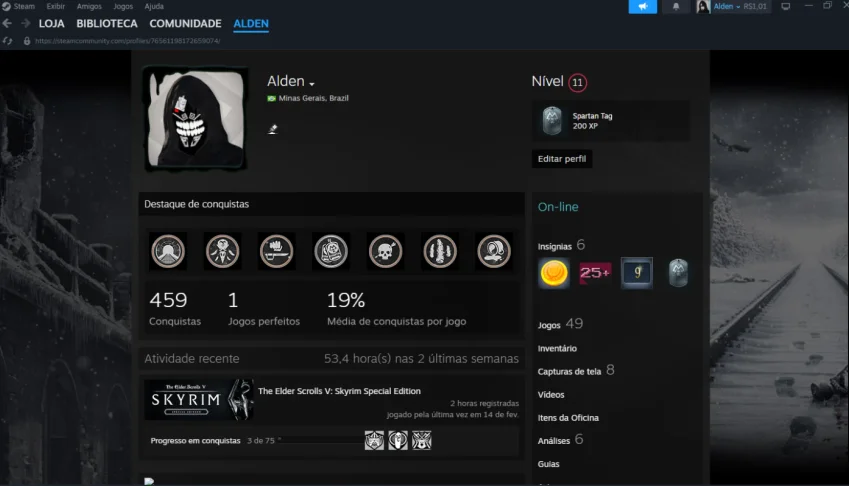Expand the Alden account dropdown in top bar

(x=727, y=6)
